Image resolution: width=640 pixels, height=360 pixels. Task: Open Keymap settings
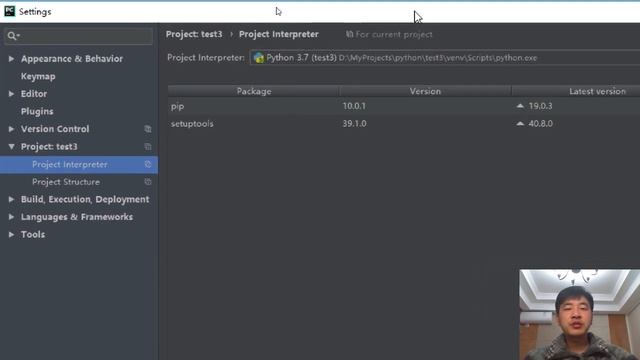coord(38,76)
